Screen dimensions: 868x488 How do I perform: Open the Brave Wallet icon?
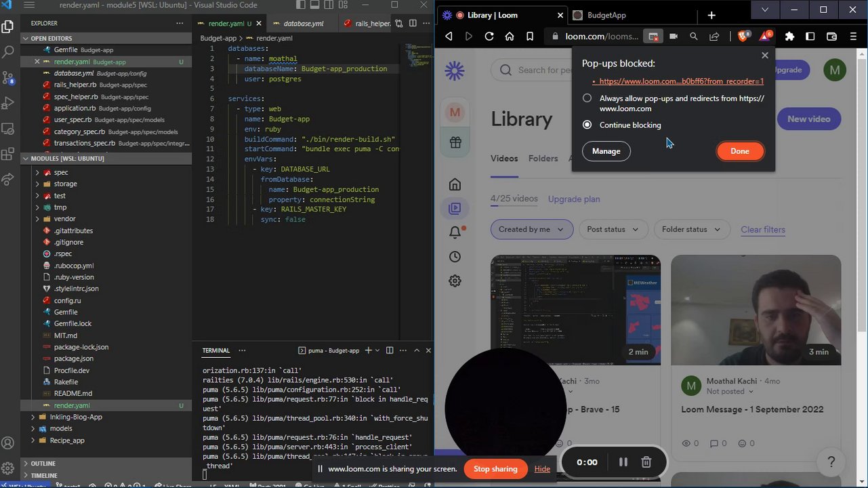pyautogui.click(x=832, y=37)
